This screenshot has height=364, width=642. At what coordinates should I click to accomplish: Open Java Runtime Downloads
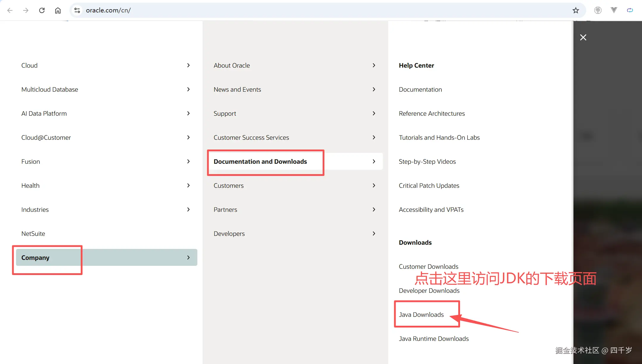tap(434, 338)
